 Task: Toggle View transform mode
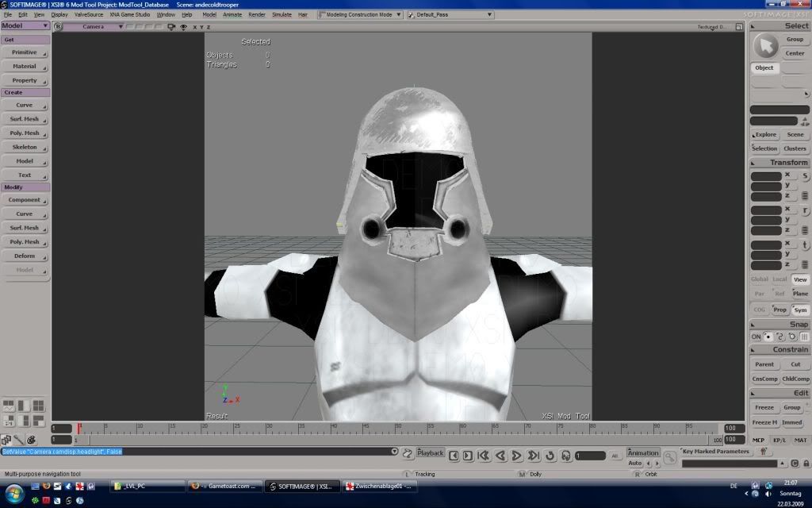tap(800, 279)
